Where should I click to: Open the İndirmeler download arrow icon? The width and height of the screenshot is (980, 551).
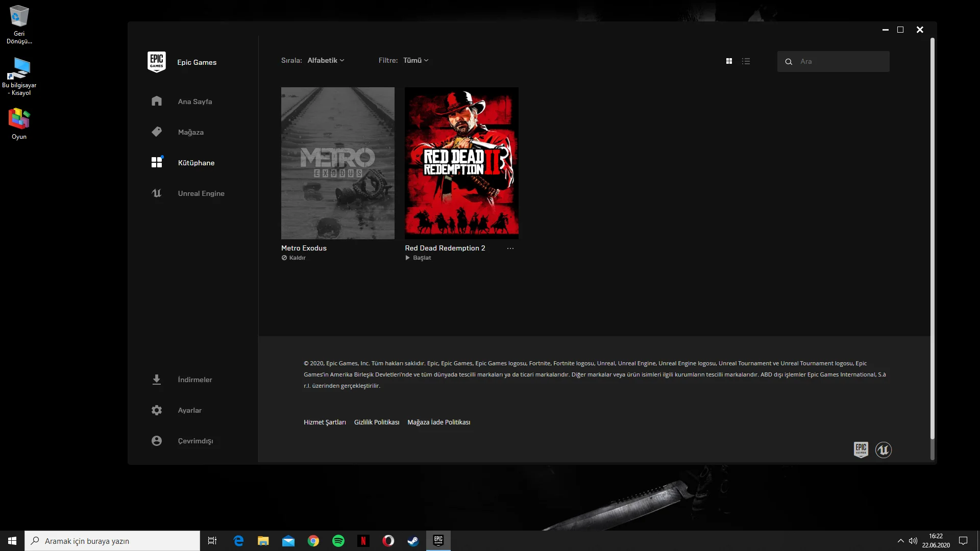[157, 380]
